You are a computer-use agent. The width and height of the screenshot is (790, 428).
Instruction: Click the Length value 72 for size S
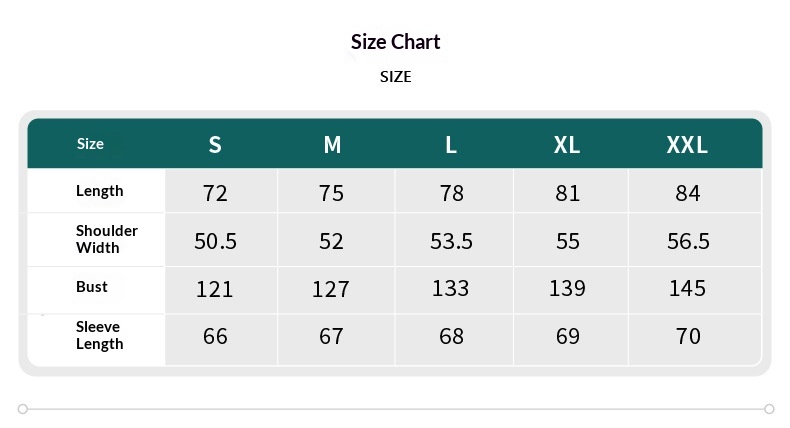coord(215,193)
